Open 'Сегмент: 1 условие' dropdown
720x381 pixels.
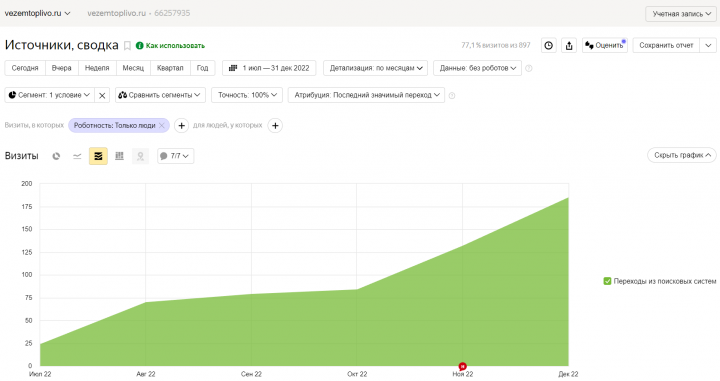[50, 95]
